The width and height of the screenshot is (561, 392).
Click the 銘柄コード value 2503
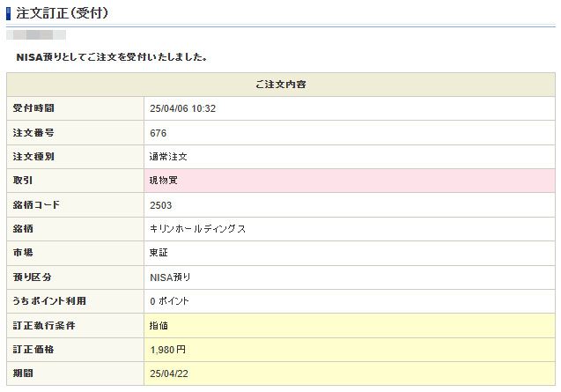coord(161,205)
